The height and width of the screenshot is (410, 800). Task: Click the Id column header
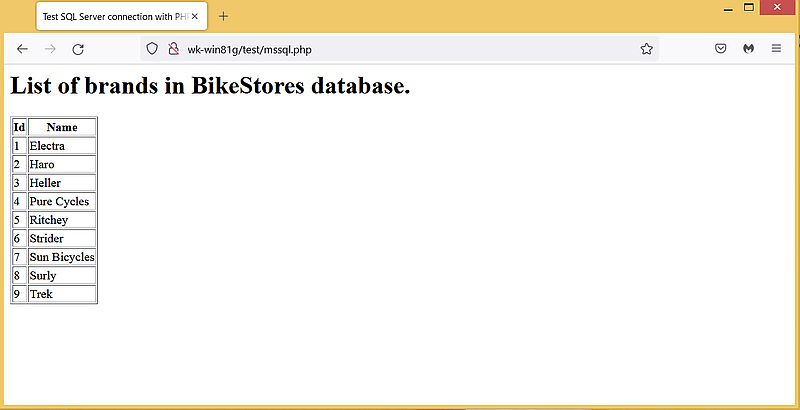pyautogui.click(x=19, y=127)
